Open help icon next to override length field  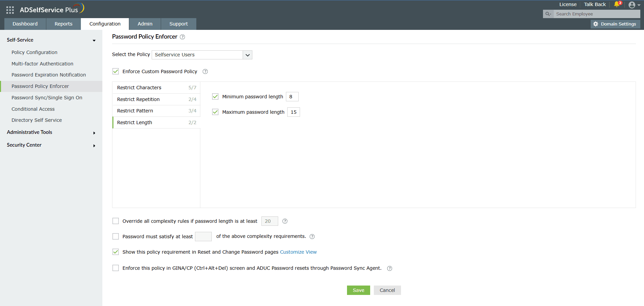285,221
